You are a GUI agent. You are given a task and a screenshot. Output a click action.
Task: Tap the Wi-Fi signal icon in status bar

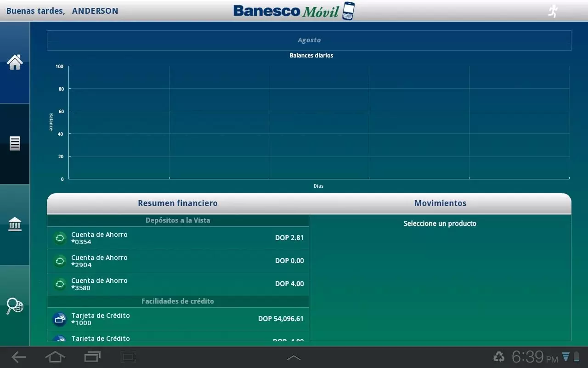click(566, 357)
